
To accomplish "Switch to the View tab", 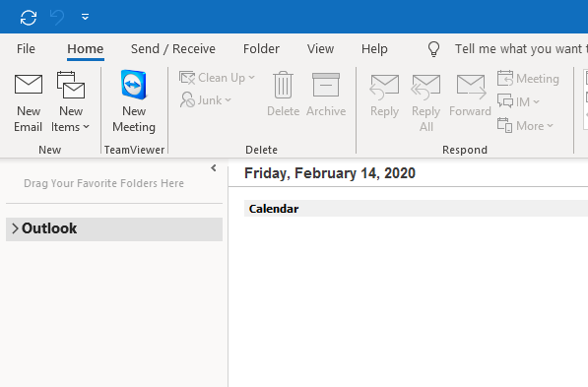I will coord(320,49).
